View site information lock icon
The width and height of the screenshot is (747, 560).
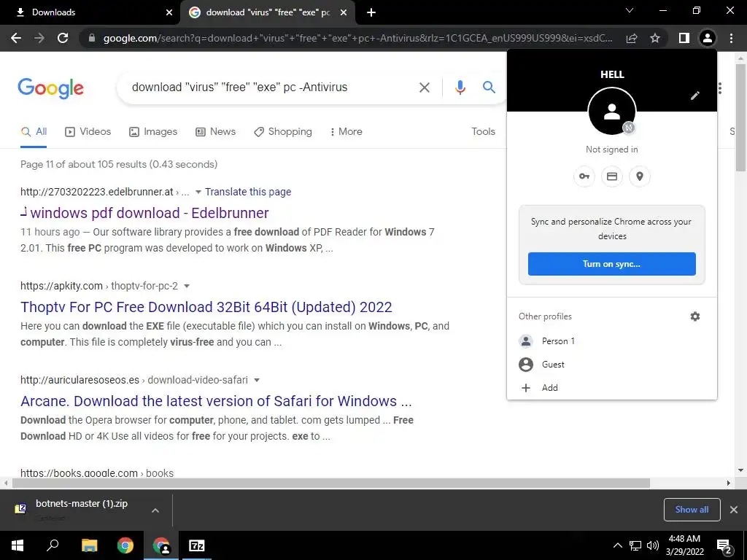coord(92,38)
